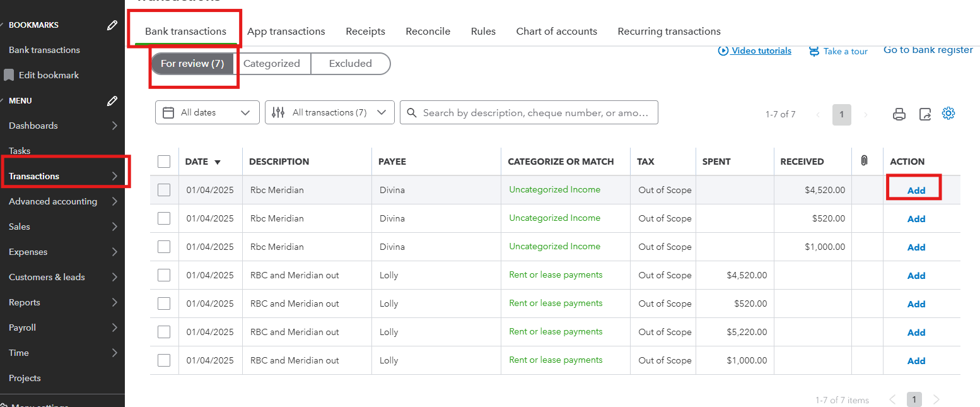Open table settings gear icon
The image size is (980, 407).
pos(948,114)
